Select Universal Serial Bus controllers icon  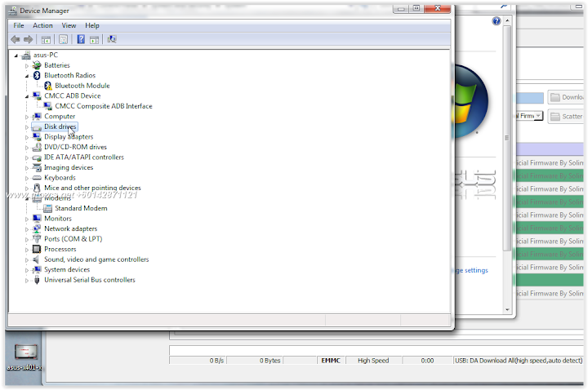pos(37,280)
